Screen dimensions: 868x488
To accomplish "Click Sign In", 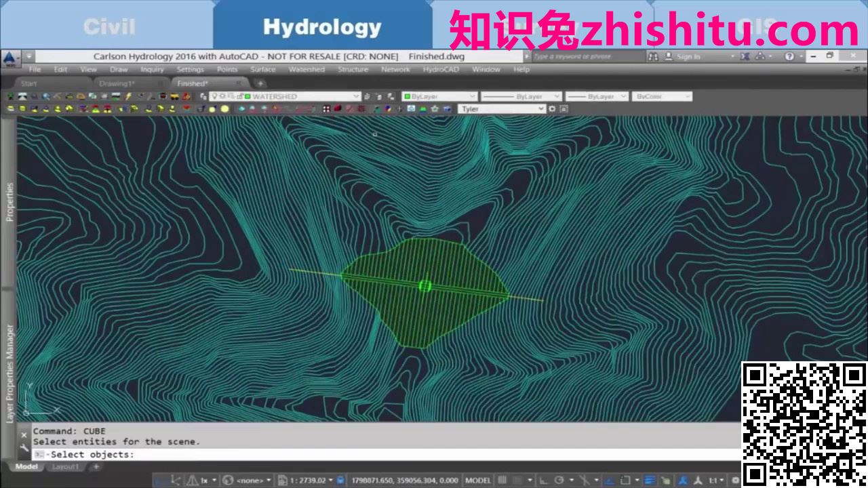I will [x=688, y=56].
